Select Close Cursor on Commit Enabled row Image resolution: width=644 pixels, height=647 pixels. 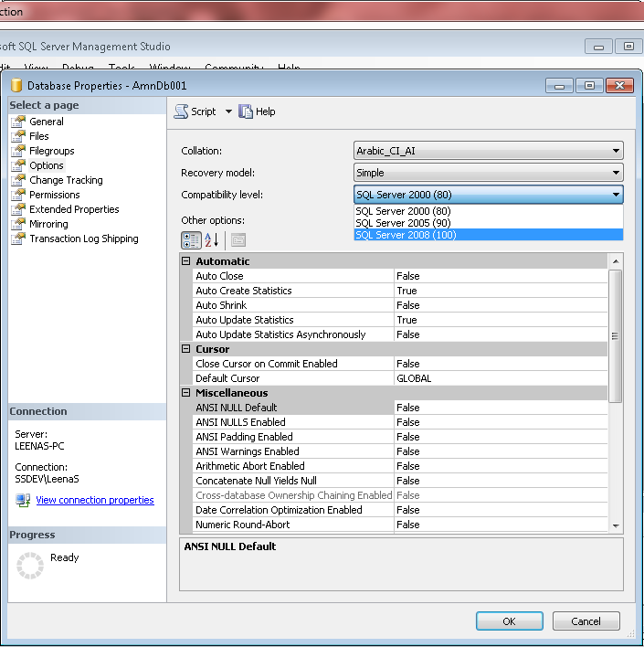pyautogui.click(x=400, y=364)
